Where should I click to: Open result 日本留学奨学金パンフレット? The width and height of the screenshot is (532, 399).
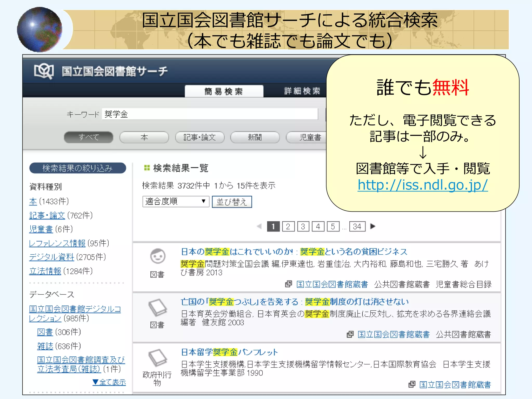[x=229, y=352]
